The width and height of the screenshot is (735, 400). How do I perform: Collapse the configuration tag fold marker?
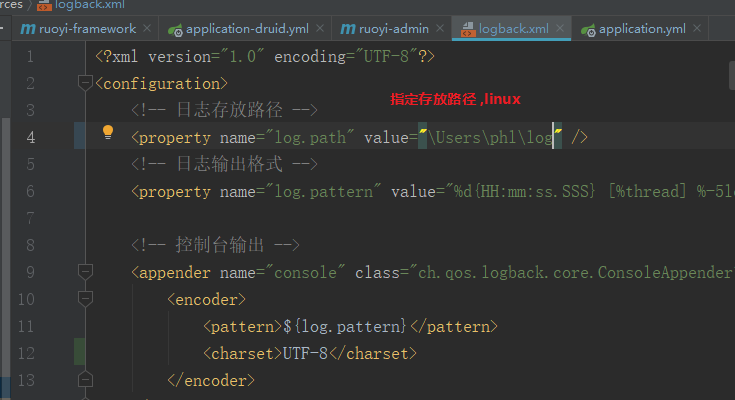coord(85,83)
